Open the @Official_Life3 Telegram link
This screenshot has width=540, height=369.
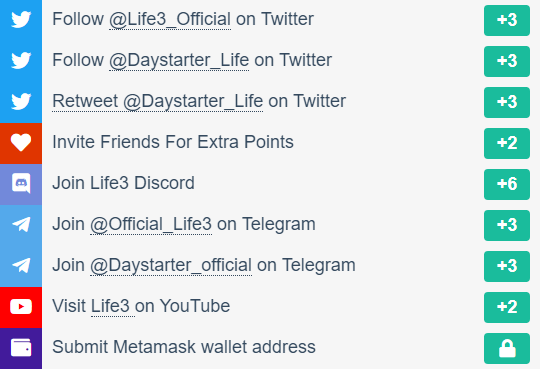tap(151, 224)
